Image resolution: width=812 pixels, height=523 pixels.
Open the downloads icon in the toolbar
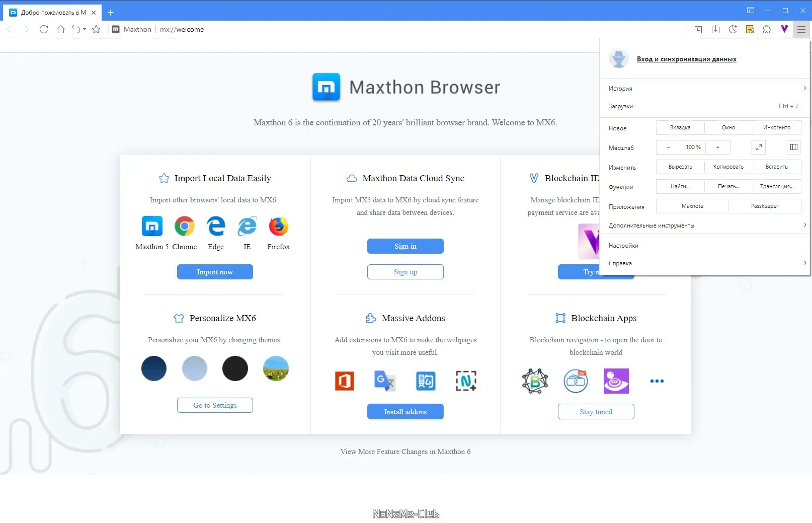[x=715, y=29]
